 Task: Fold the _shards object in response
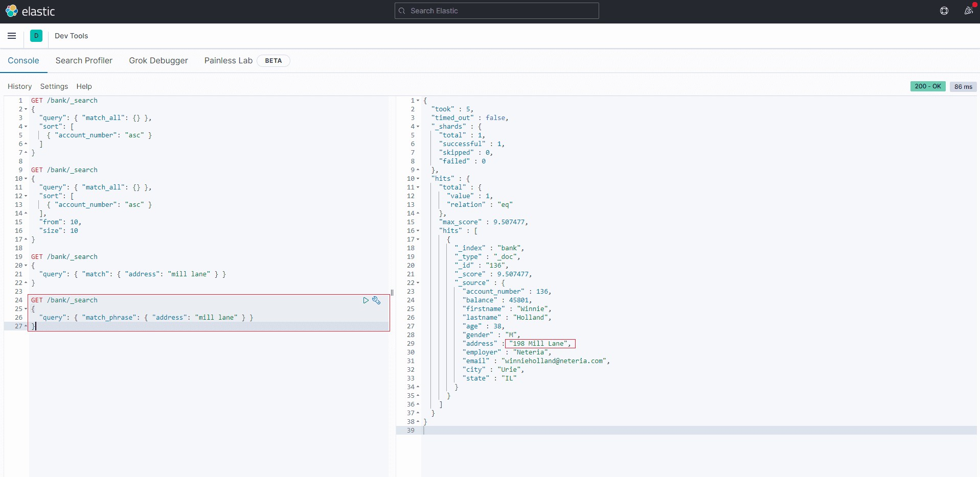coord(418,127)
